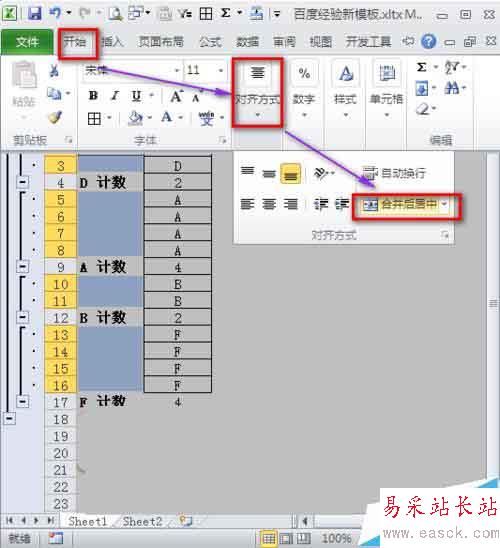Image resolution: width=500 pixels, height=548 pixels.
Task: Open print preview from quick access toolbar
Action: point(115,13)
